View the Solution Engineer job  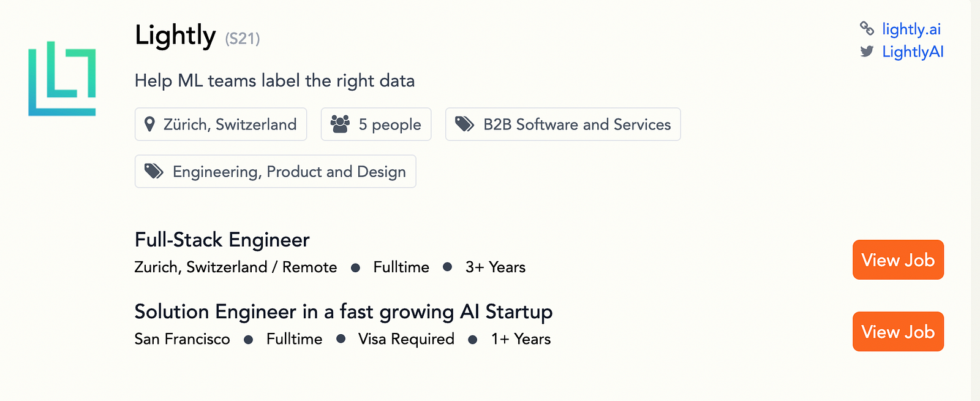898,332
